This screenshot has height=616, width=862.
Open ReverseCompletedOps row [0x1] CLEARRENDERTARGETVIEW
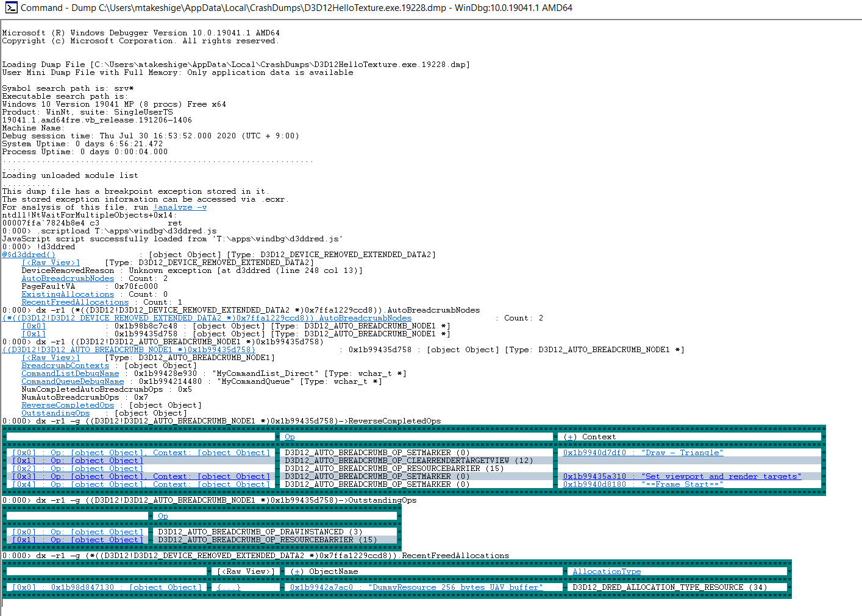pos(77,461)
